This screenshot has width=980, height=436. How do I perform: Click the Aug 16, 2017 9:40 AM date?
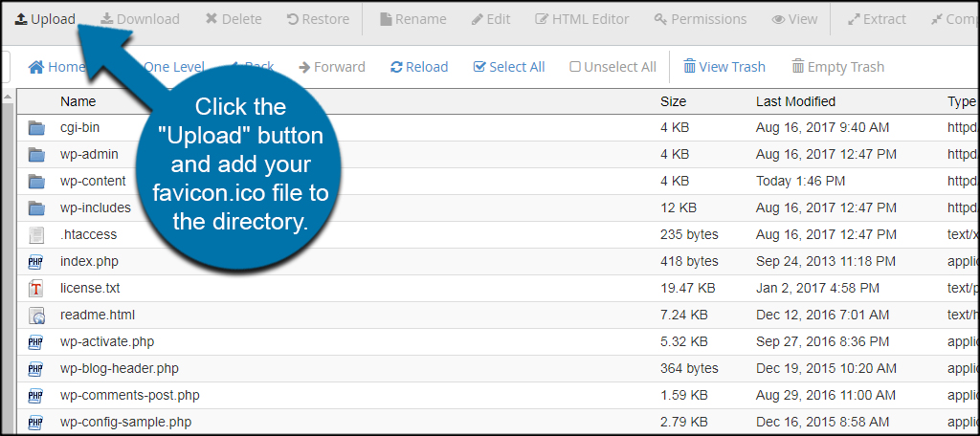click(822, 127)
